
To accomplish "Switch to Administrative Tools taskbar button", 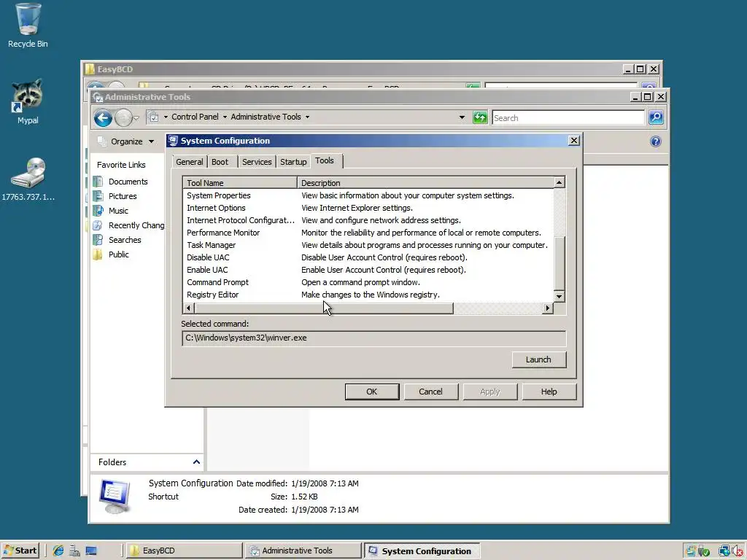I will [x=303, y=551].
